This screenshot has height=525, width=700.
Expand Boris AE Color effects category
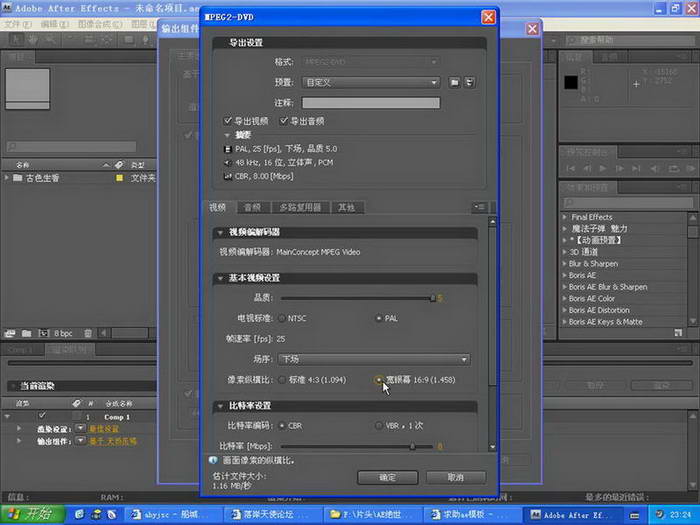565,299
